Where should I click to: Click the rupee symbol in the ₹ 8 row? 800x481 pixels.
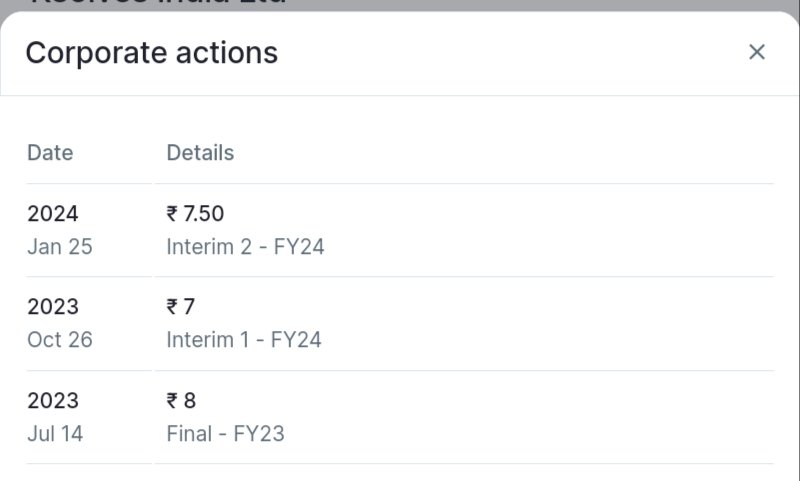[x=172, y=400]
